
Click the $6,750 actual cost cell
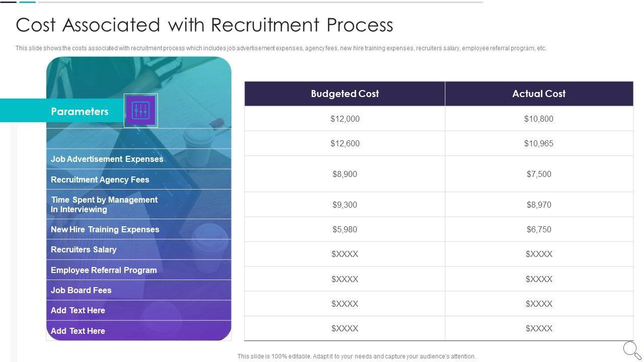tap(538, 229)
